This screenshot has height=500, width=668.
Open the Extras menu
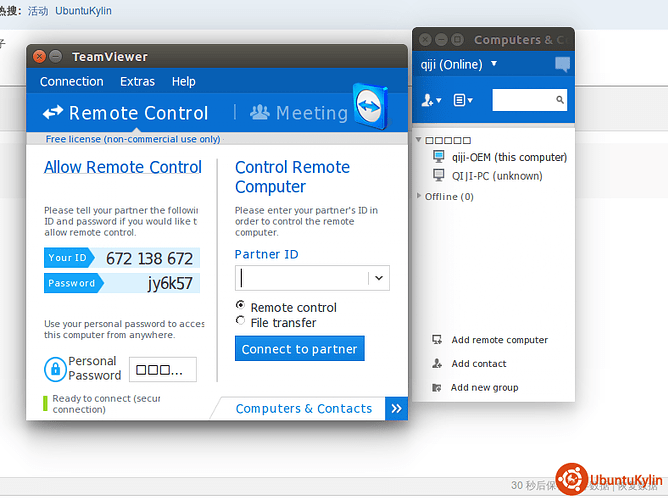137,82
